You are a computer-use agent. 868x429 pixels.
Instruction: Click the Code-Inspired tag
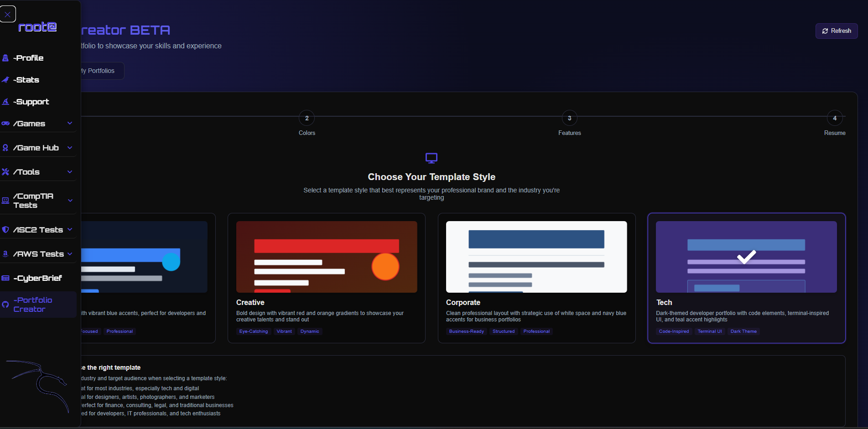[674, 331]
